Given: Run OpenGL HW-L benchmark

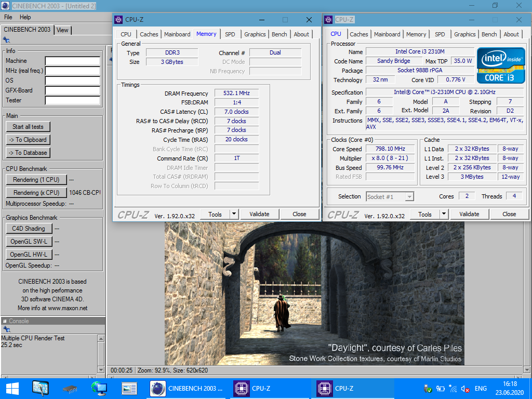Looking at the screenshot, I should (x=29, y=255).
